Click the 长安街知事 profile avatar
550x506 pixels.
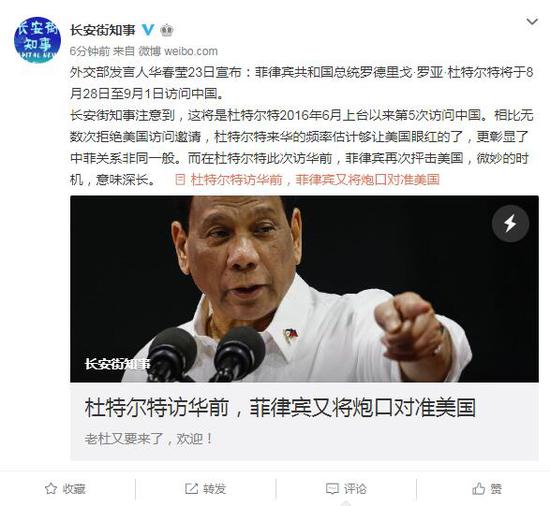(37, 39)
